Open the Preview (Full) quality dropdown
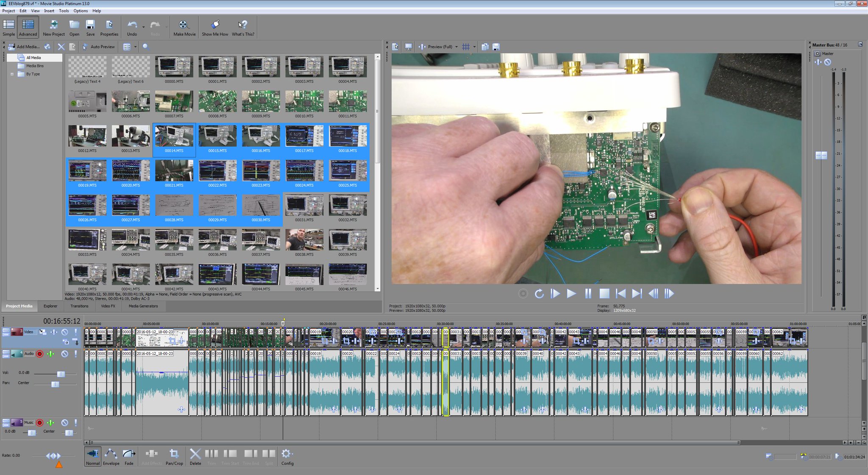Screen dimensions: 868x475 pos(456,47)
